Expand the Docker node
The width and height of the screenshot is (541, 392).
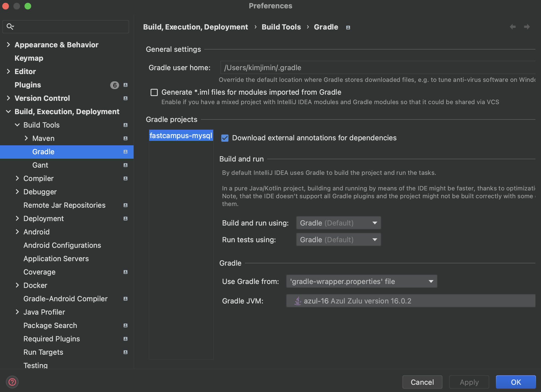17,285
